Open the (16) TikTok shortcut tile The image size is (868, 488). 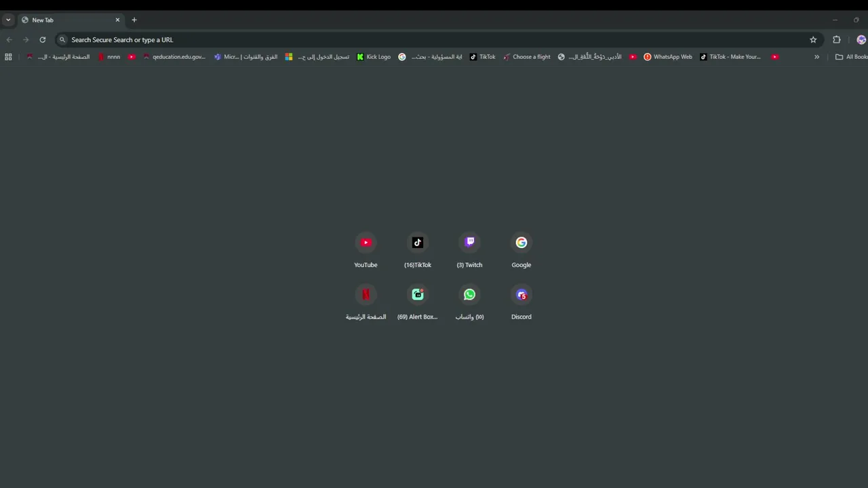pos(418,250)
